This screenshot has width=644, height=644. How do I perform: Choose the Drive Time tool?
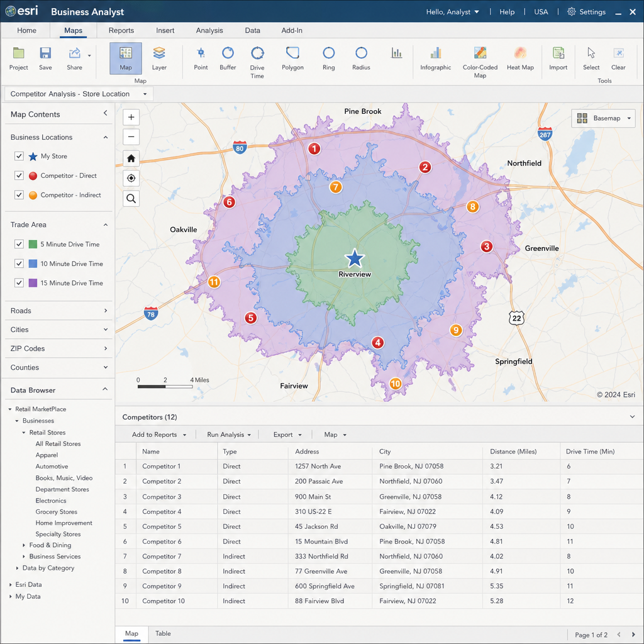pyautogui.click(x=257, y=62)
